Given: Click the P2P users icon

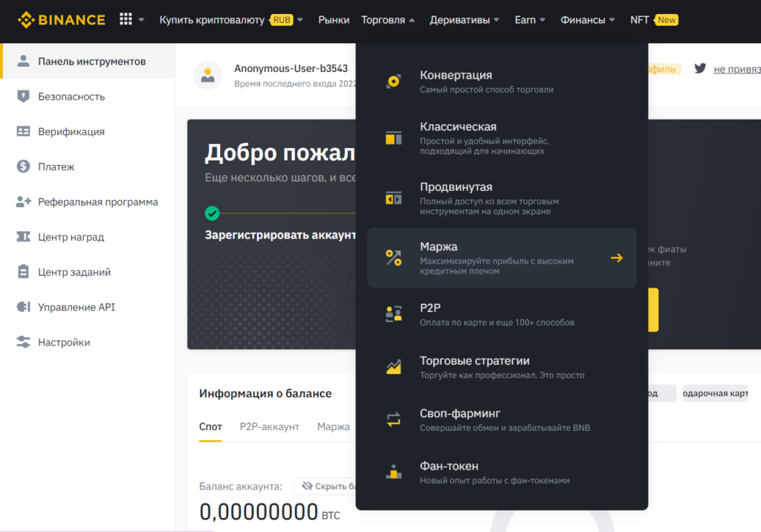Looking at the screenshot, I should (393, 314).
